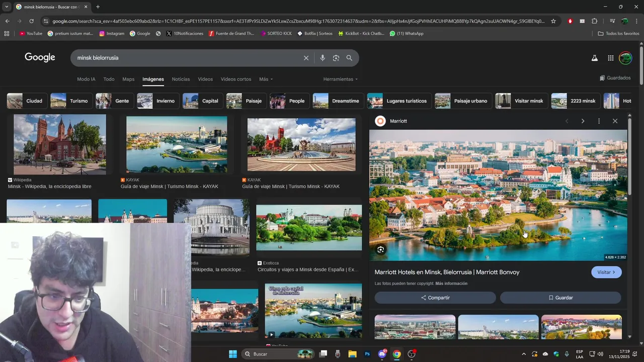Click the Chrome address bar
This screenshot has width=644, height=362.
coord(298,21)
